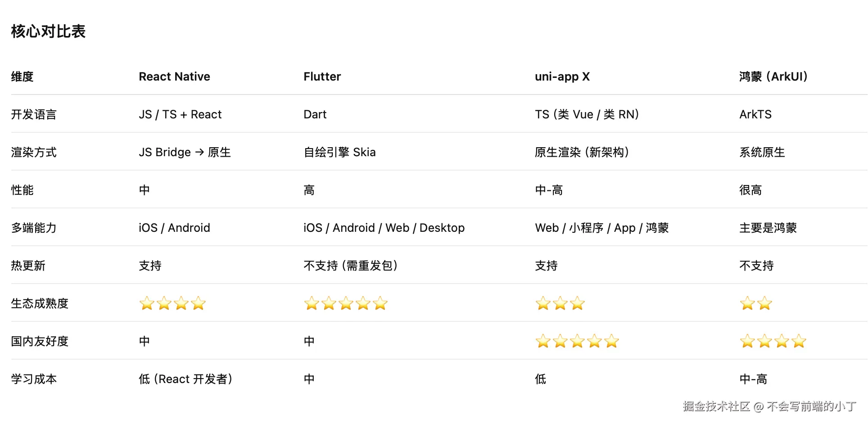The height and width of the screenshot is (424, 868).
Task: Select the 鸿蒙 (ArkUI) column header
Action: click(x=773, y=77)
